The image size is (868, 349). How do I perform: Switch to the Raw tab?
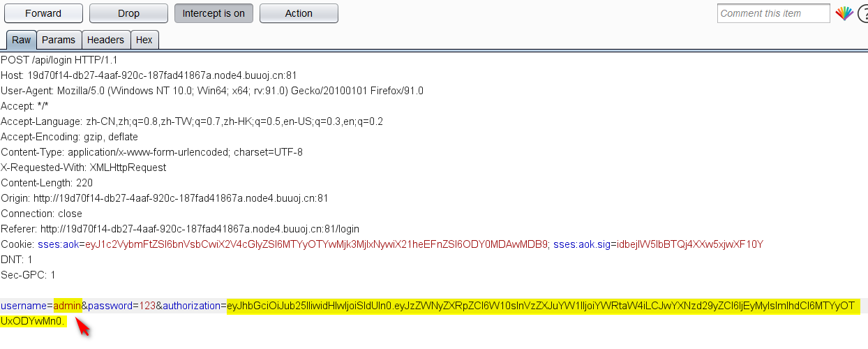coord(21,40)
